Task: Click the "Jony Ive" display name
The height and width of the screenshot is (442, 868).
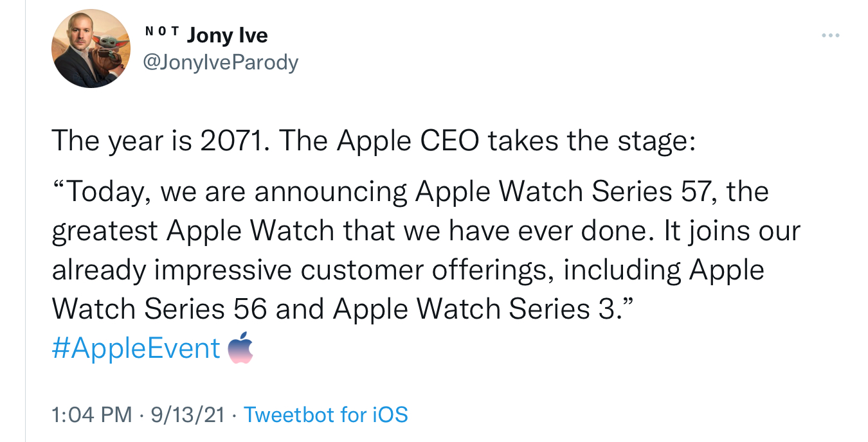Action: 227,35
